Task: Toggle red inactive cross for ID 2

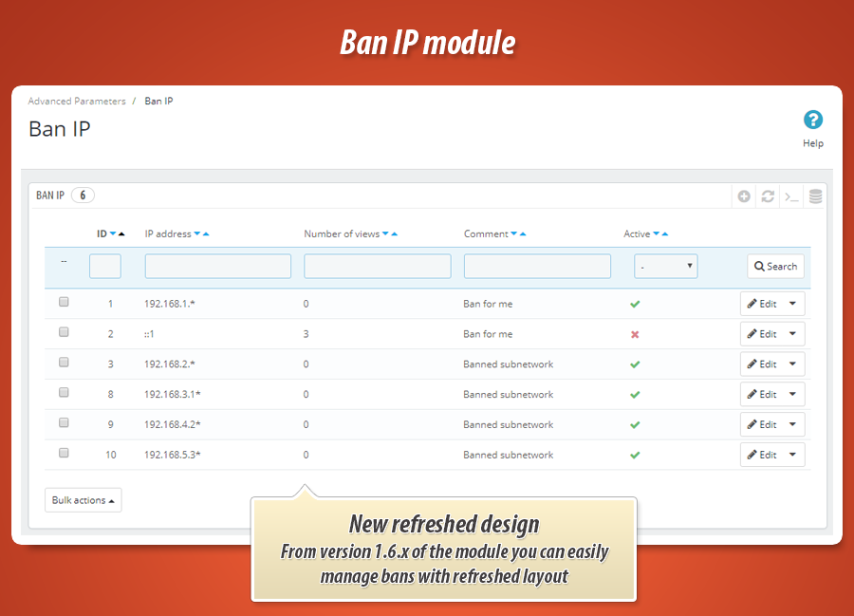Action: click(x=635, y=334)
